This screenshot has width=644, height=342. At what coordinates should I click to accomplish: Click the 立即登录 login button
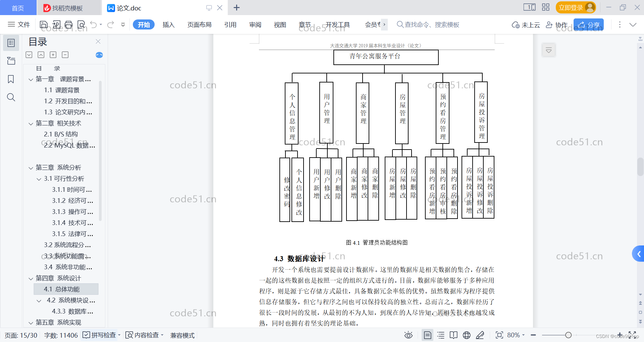(x=576, y=7)
